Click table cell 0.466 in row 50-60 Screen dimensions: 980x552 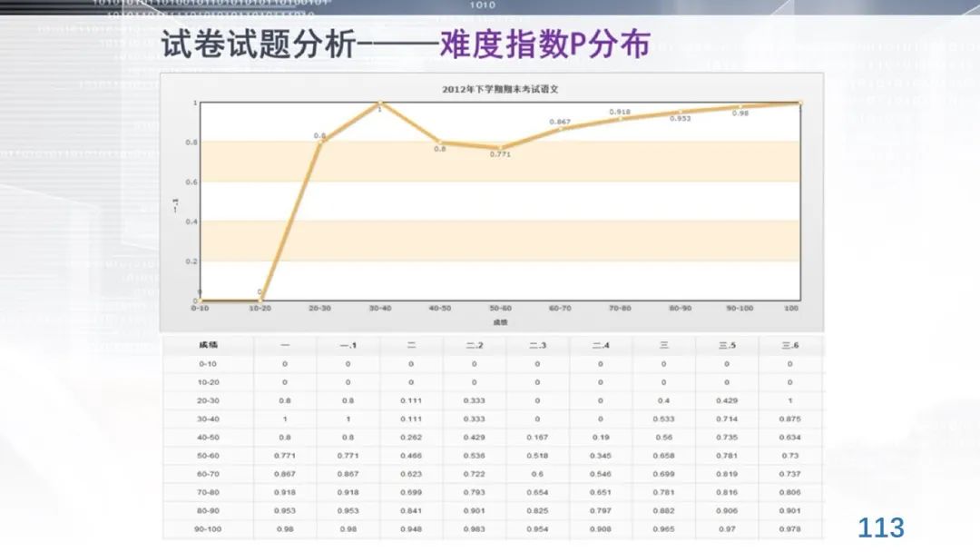pos(411,456)
